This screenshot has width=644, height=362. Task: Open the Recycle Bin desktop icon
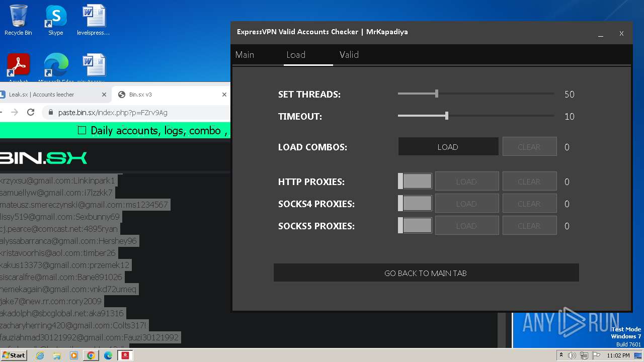18,20
